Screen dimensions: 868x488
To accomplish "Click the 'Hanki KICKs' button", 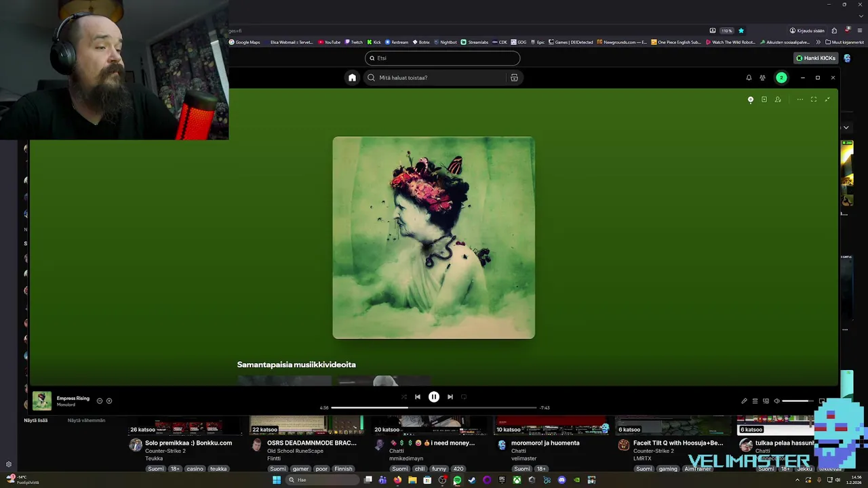I will (816, 58).
